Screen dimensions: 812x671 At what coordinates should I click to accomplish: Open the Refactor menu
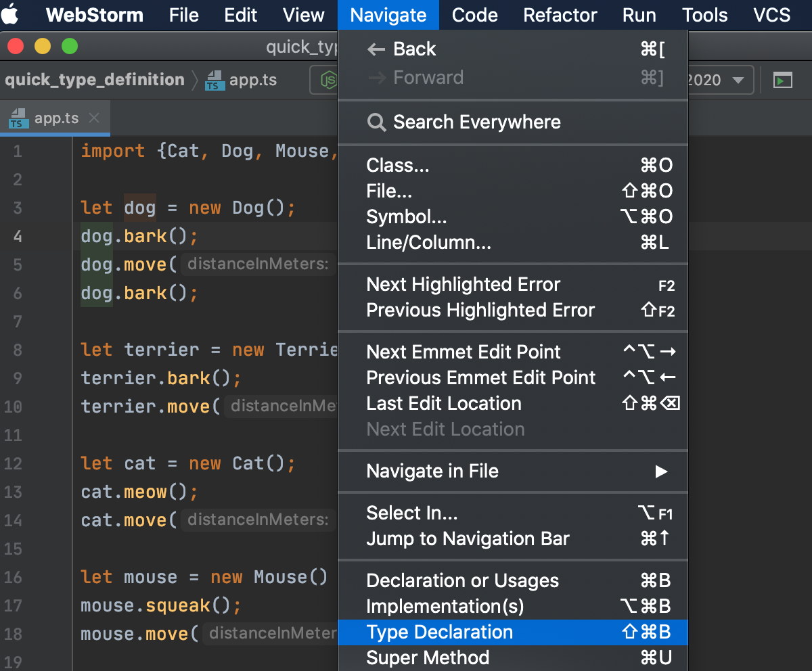click(560, 15)
